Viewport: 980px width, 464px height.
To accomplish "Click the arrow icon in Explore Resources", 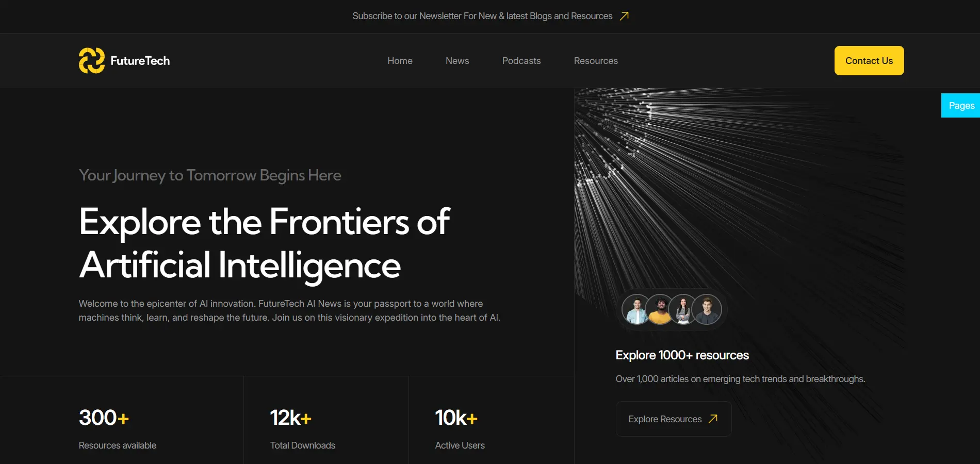I will coord(713,419).
